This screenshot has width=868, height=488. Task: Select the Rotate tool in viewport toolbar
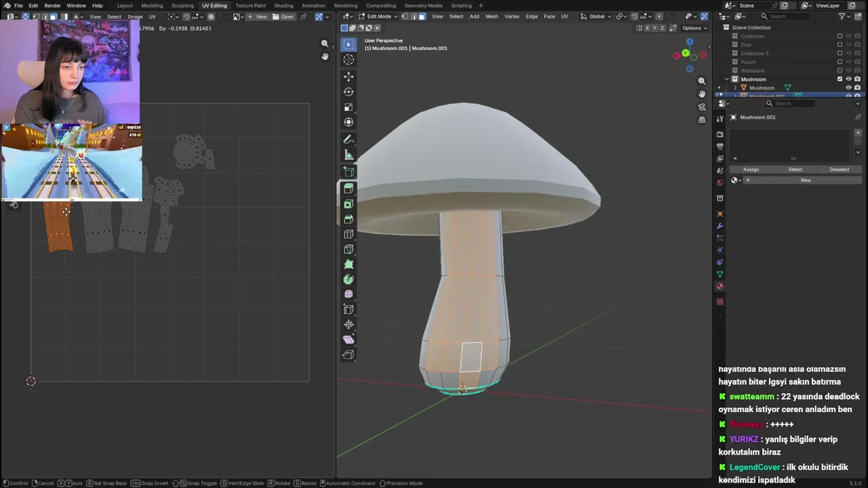click(349, 91)
